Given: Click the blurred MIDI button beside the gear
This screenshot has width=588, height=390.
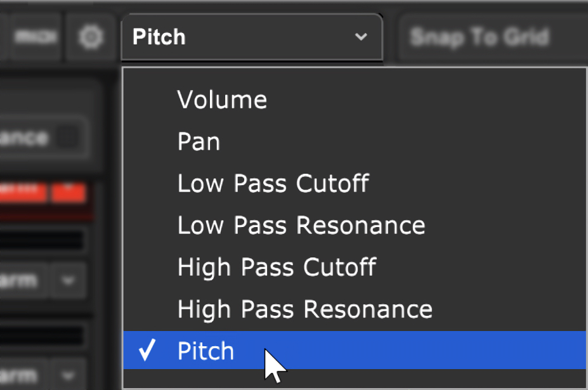Looking at the screenshot, I should click(35, 37).
